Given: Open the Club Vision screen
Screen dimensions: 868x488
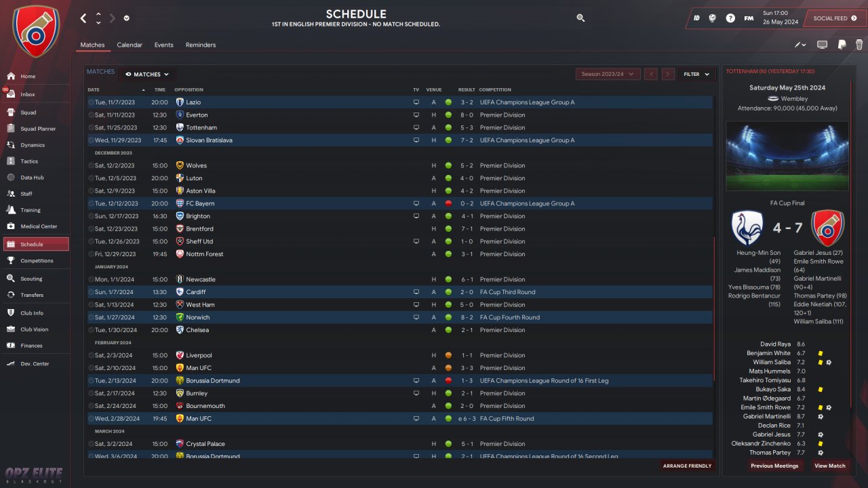Looking at the screenshot, I should (35, 329).
